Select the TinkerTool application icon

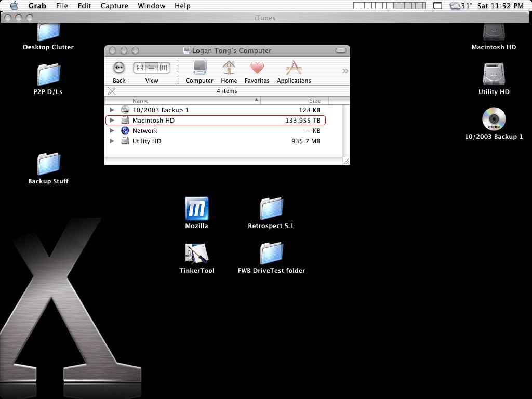[x=197, y=254]
